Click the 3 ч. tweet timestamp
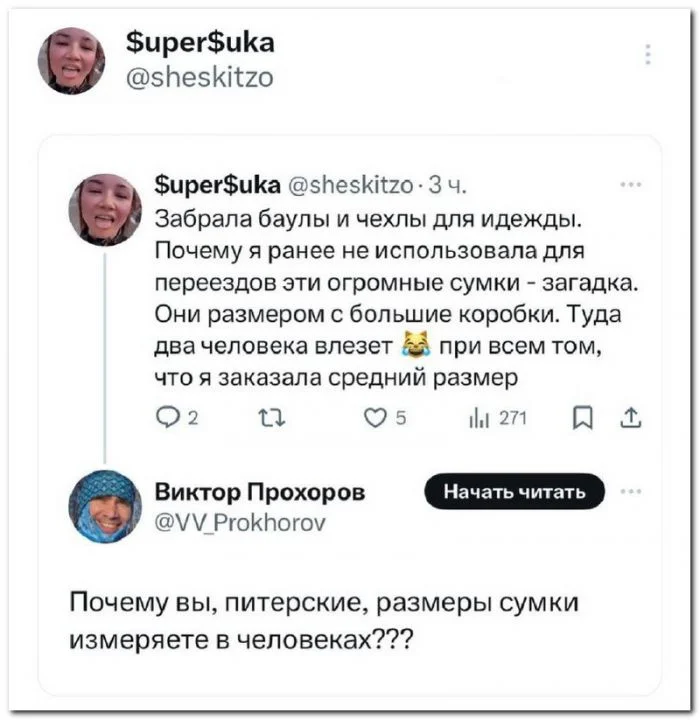Image resolution: width=700 pixels, height=720 pixels. [x=446, y=185]
